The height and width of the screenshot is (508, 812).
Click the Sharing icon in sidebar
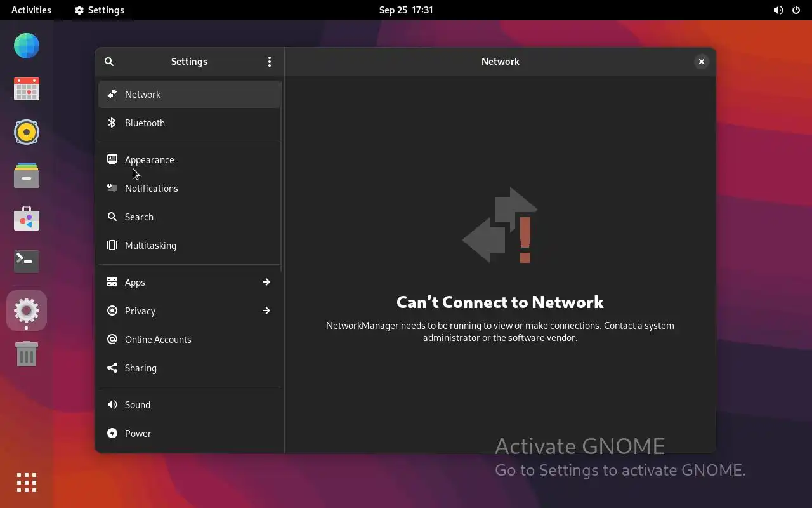[x=112, y=368]
